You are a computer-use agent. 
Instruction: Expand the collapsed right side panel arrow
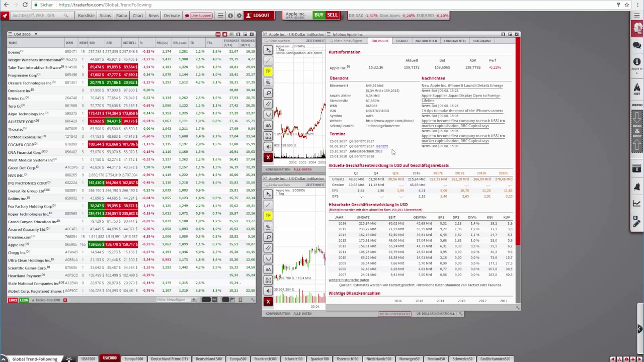639,329
